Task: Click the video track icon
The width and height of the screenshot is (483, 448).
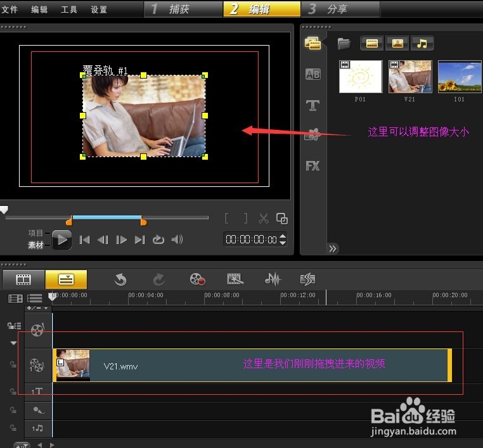Action: pos(38,330)
